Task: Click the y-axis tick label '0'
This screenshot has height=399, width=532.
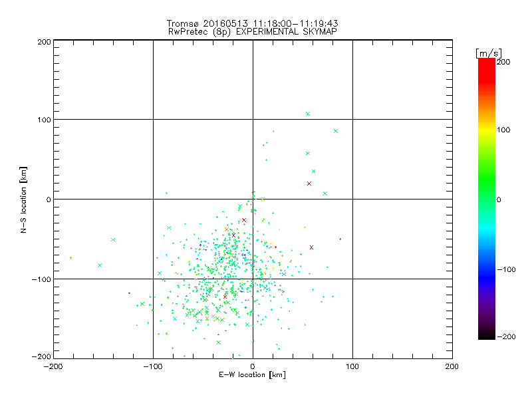Action: pyautogui.click(x=49, y=199)
